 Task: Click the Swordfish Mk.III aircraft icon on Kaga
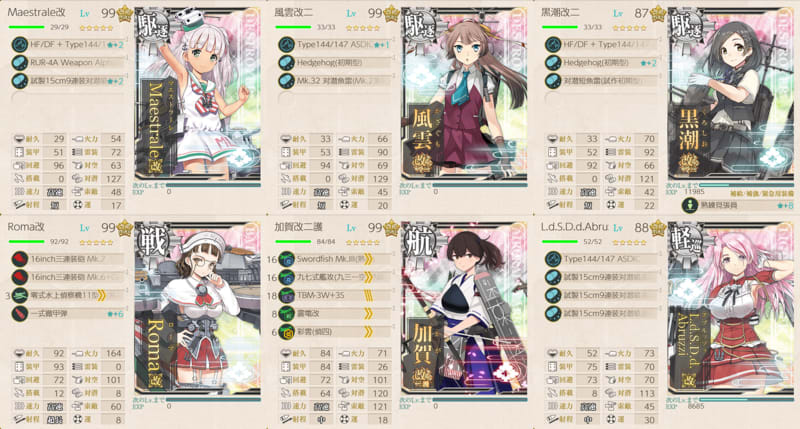point(287,259)
